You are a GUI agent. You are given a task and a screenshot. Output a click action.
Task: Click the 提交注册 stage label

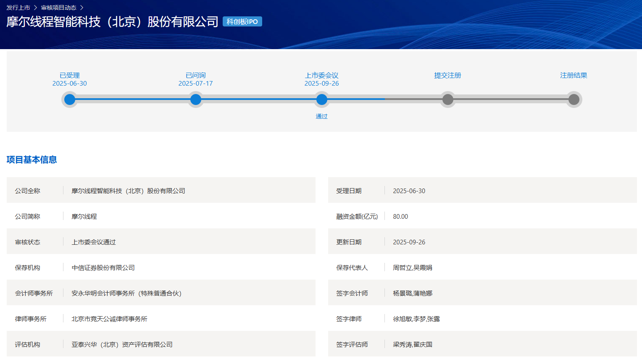point(448,75)
